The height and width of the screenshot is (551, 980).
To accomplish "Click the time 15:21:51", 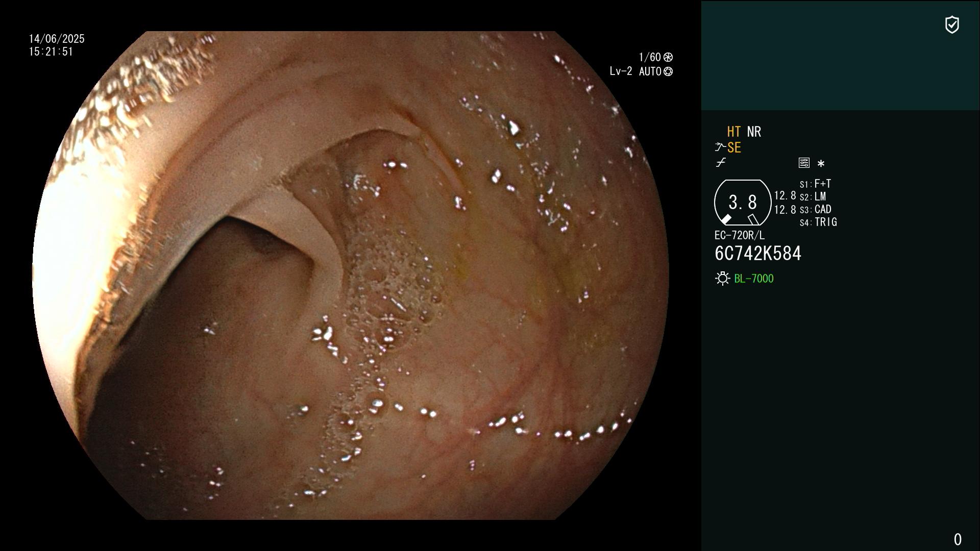I will tap(51, 52).
